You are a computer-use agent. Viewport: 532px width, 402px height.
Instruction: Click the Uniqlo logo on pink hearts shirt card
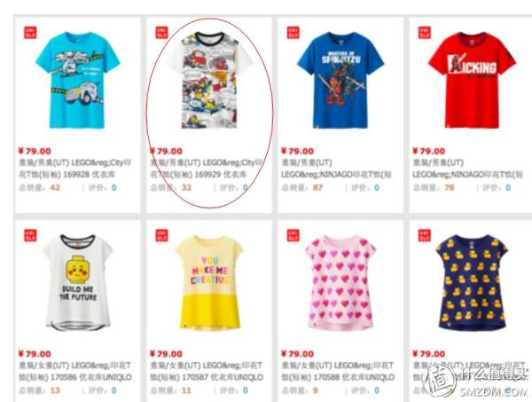(293, 235)
